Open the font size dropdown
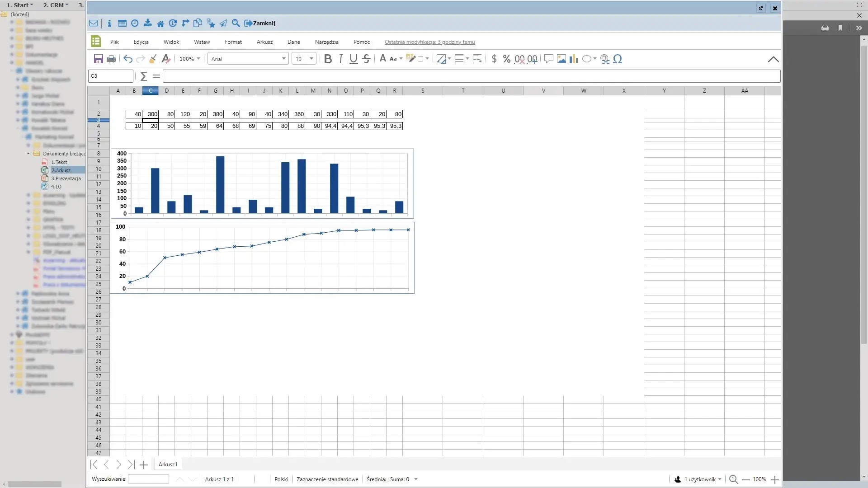The width and height of the screenshot is (868, 488). click(x=311, y=59)
